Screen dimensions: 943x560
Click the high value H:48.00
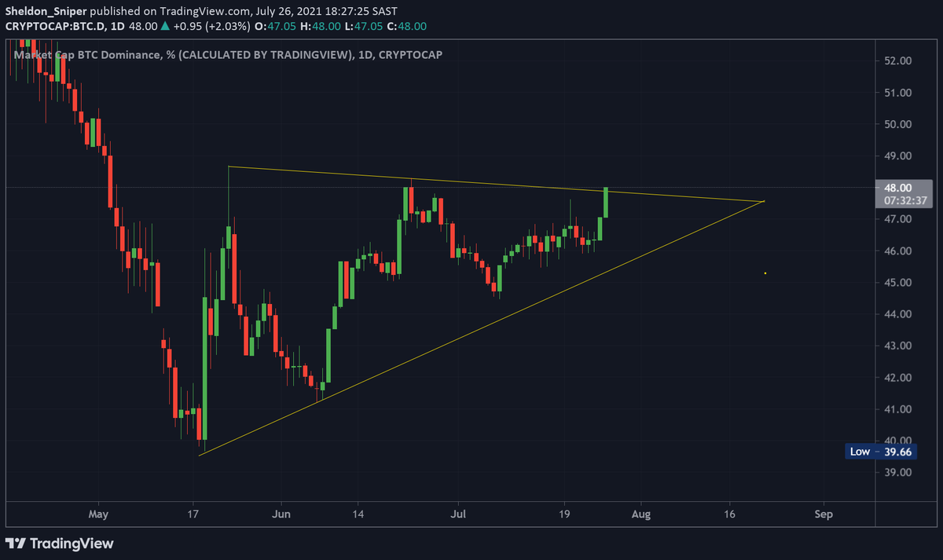321,26
